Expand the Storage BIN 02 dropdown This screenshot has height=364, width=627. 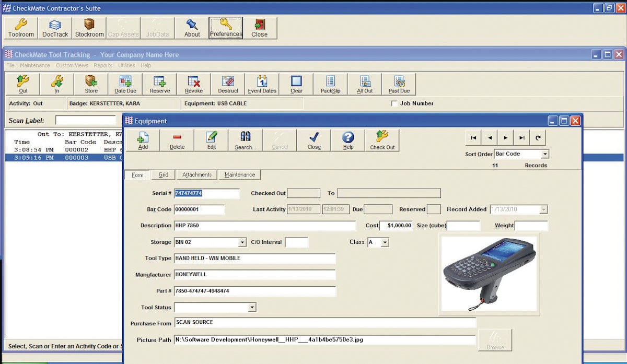[x=241, y=242]
